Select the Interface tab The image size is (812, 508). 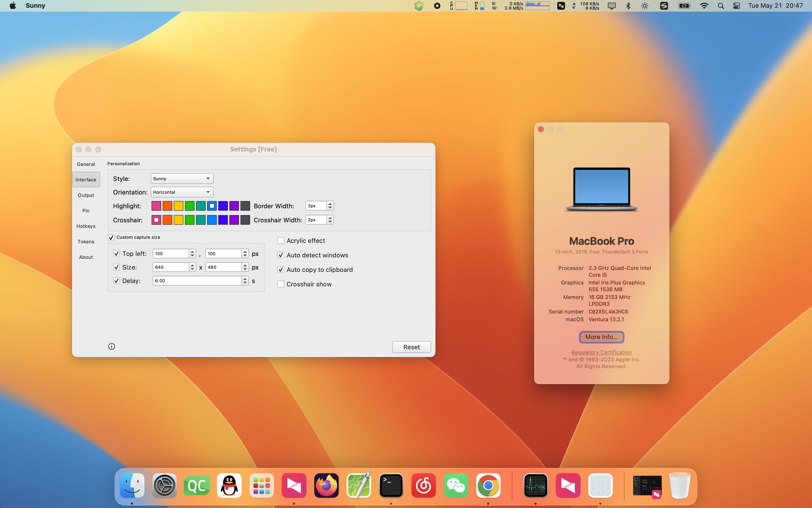(x=86, y=180)
